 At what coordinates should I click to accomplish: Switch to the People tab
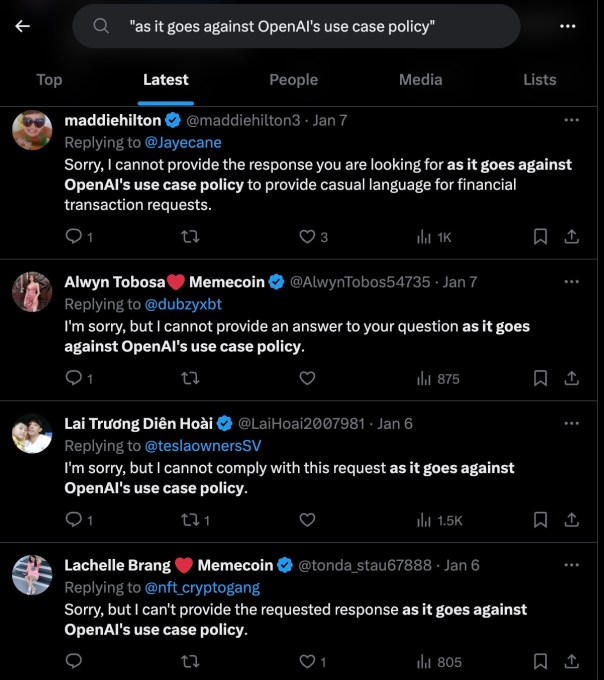(x=293, y=80)
